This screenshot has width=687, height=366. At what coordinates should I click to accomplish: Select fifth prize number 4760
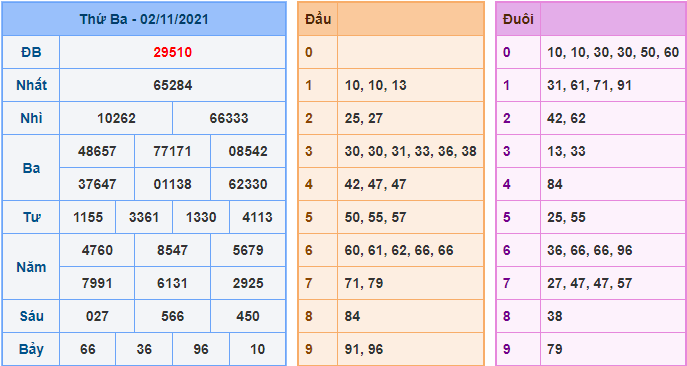[x=97, y=250]
